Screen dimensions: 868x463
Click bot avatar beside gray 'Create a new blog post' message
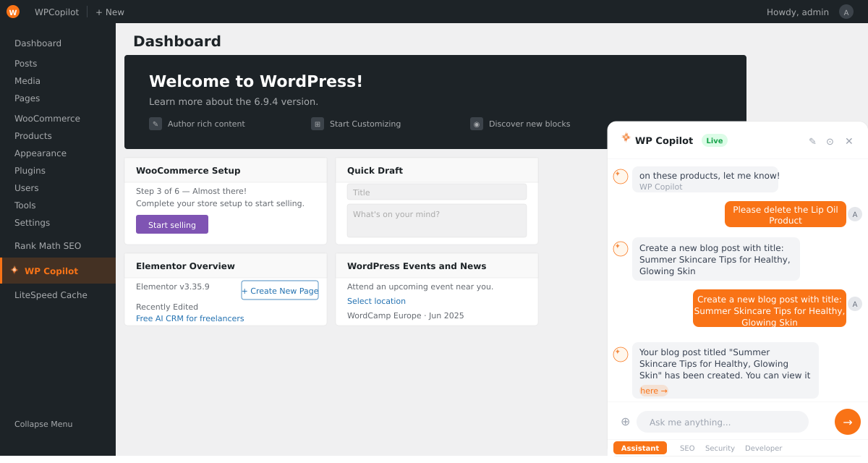[x=621, y=249]
